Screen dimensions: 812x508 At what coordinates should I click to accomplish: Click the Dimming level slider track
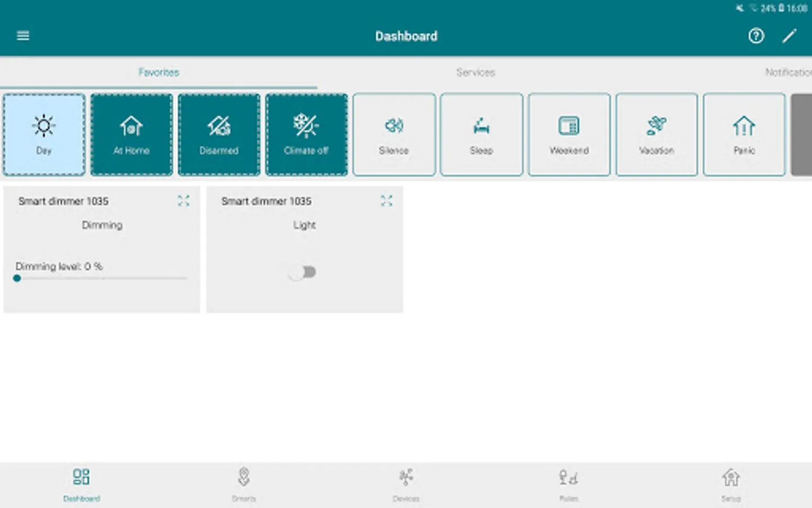pos(101,278)
